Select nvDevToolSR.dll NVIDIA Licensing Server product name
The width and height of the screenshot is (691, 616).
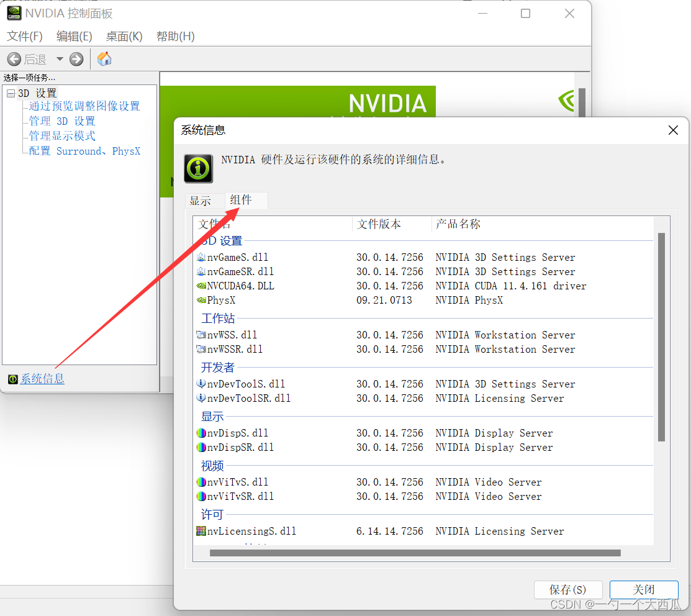[500, 398]
